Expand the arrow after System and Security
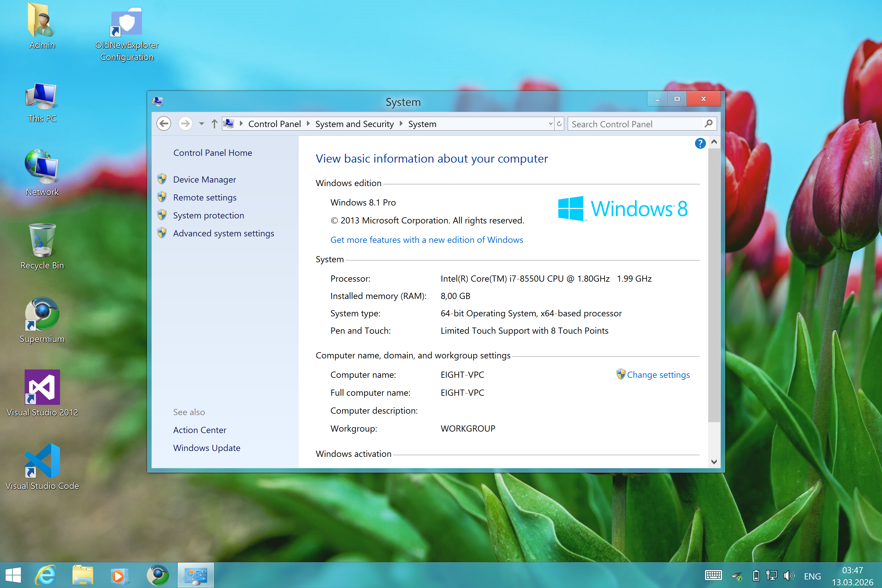Screen dimensions: 882x588 point(401,124)
